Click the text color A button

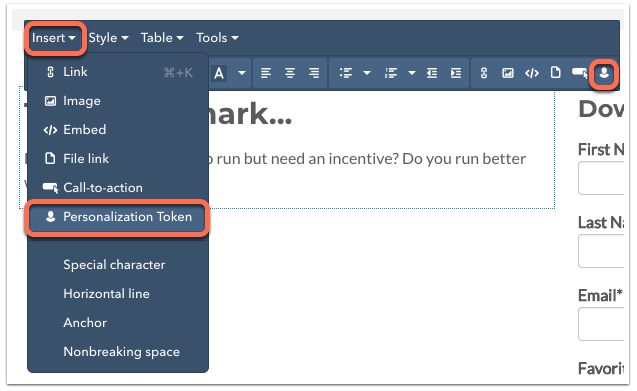pos(219,74)
